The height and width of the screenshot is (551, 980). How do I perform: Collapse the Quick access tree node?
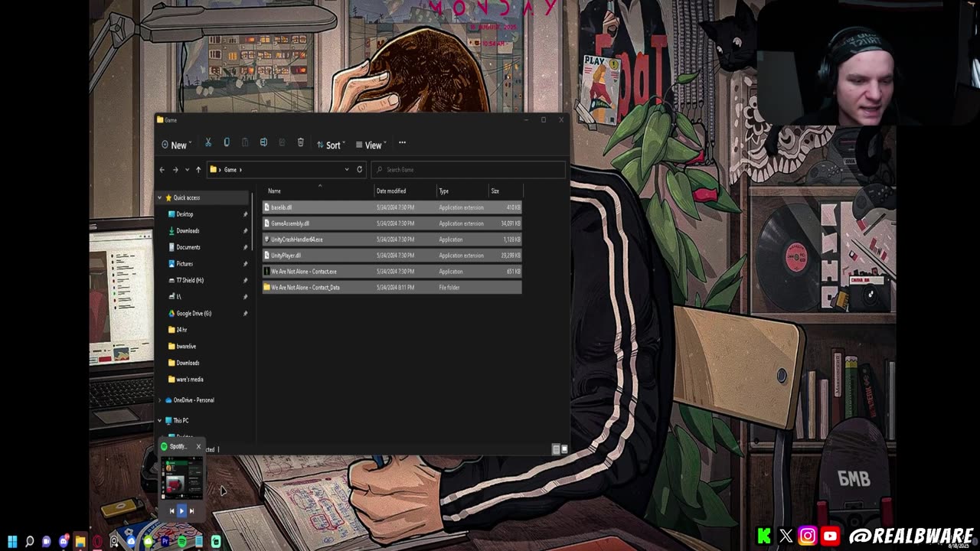(160, 197)
